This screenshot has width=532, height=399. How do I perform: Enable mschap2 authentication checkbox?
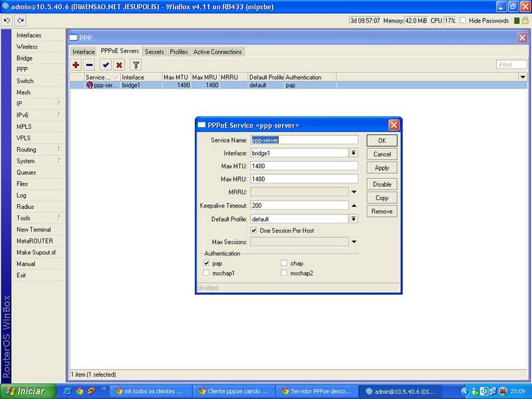click(285, 273)
